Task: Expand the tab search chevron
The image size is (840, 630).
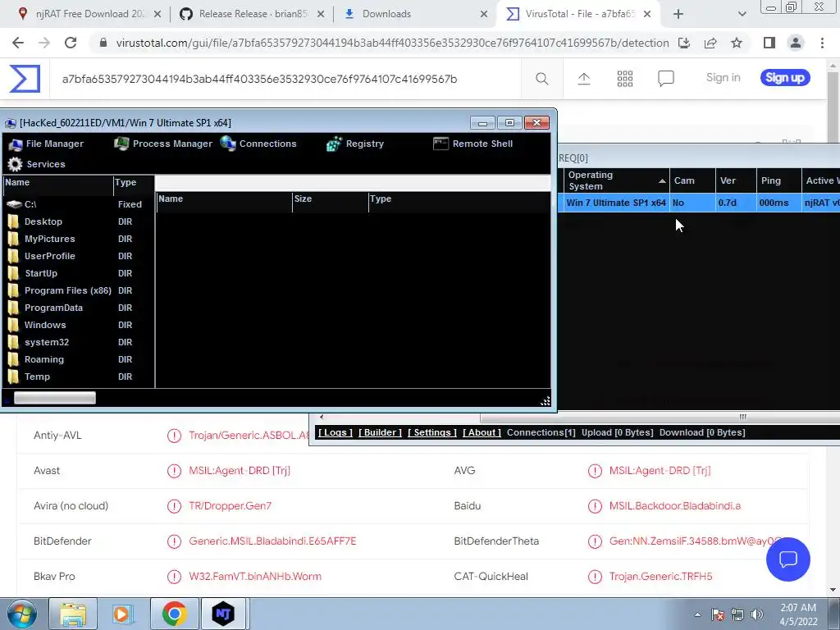Action: coord(742,14)
